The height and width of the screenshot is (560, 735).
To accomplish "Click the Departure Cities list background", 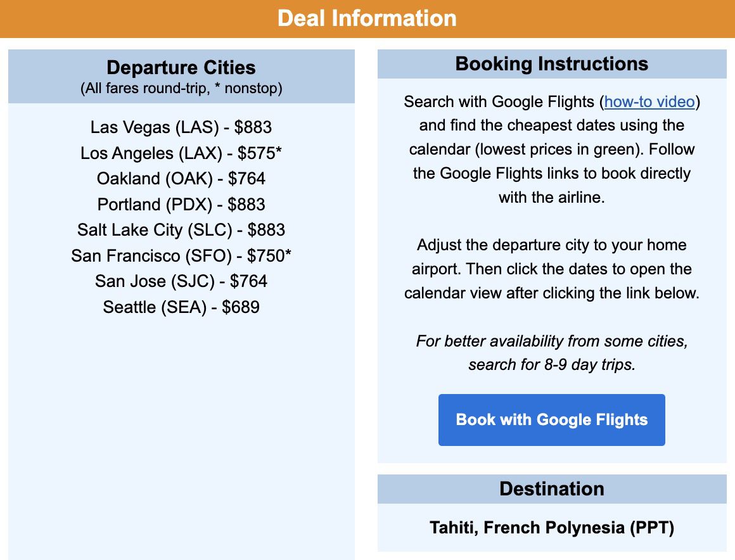I will tap(181, 412).
